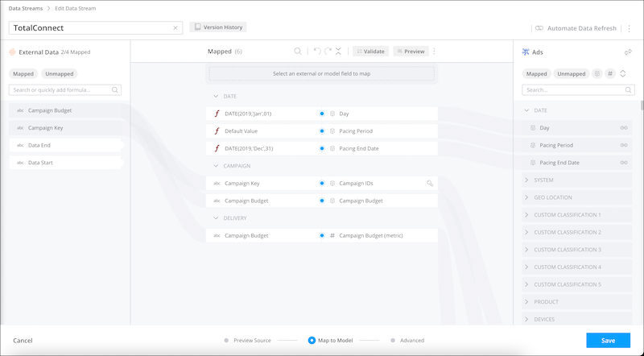Collapse the DATE group in Mapped list
Screen dimensions: 644x356
(x=216, y=96)
